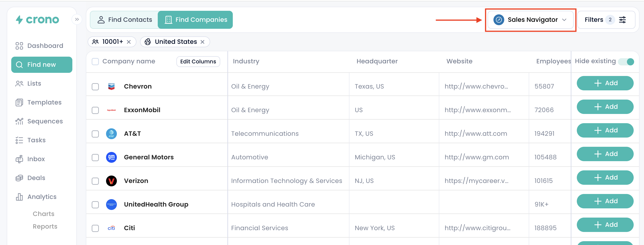
Task: Click the Crono logo
Action: tap(38, 20)
